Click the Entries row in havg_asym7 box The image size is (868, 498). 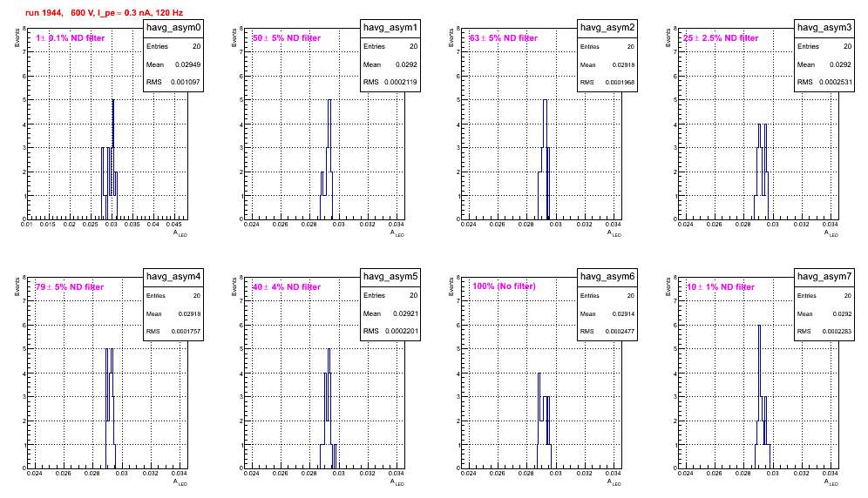click(x=824, y=295)
